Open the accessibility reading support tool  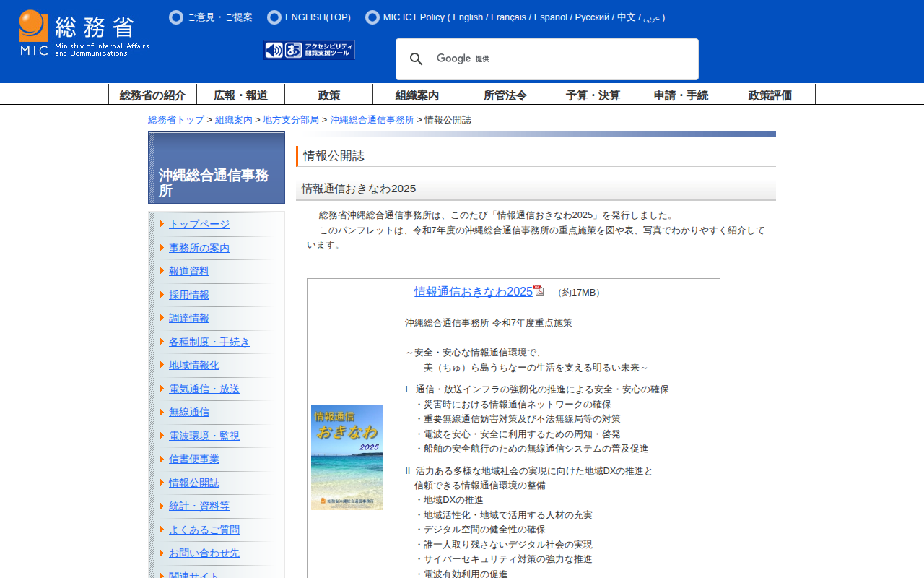309,50
